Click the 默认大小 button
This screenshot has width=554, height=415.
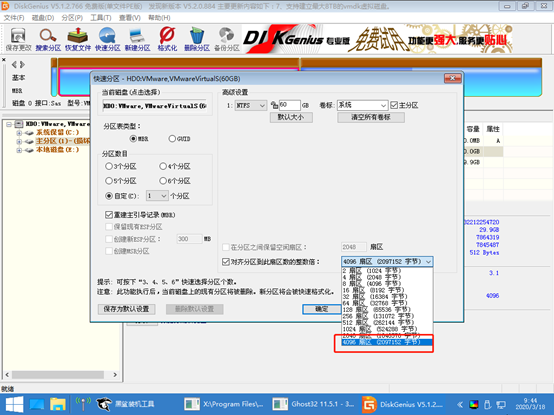(291, 117)
